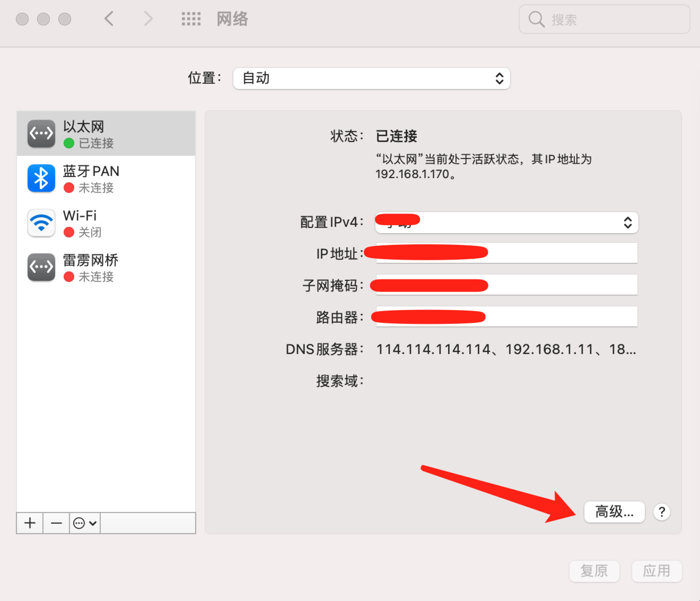Viewport: 700px width, 601px height.
Task: Click the Ethernet service icon in sidebar
Action: 41,134
